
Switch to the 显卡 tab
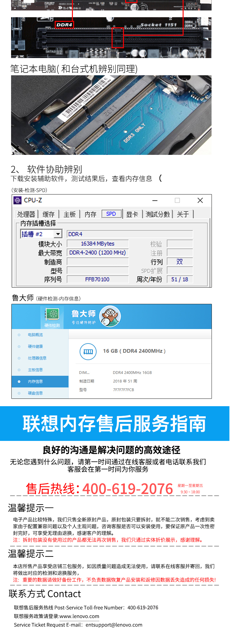pyautogui.click(x=132, y=214)
